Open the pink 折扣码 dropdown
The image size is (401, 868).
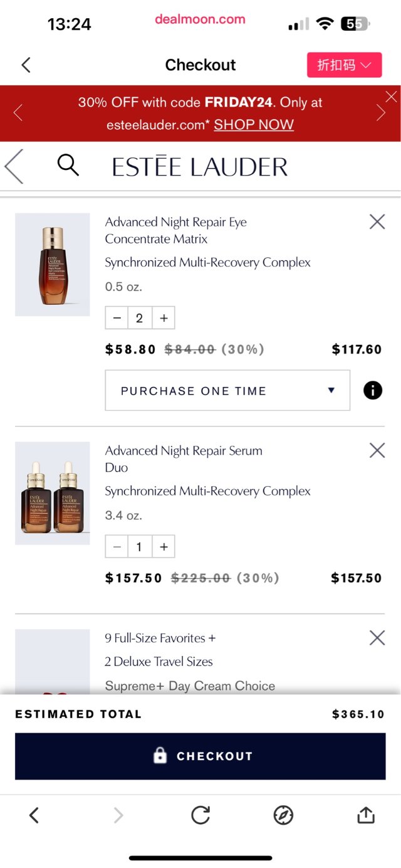pos(344,65)
